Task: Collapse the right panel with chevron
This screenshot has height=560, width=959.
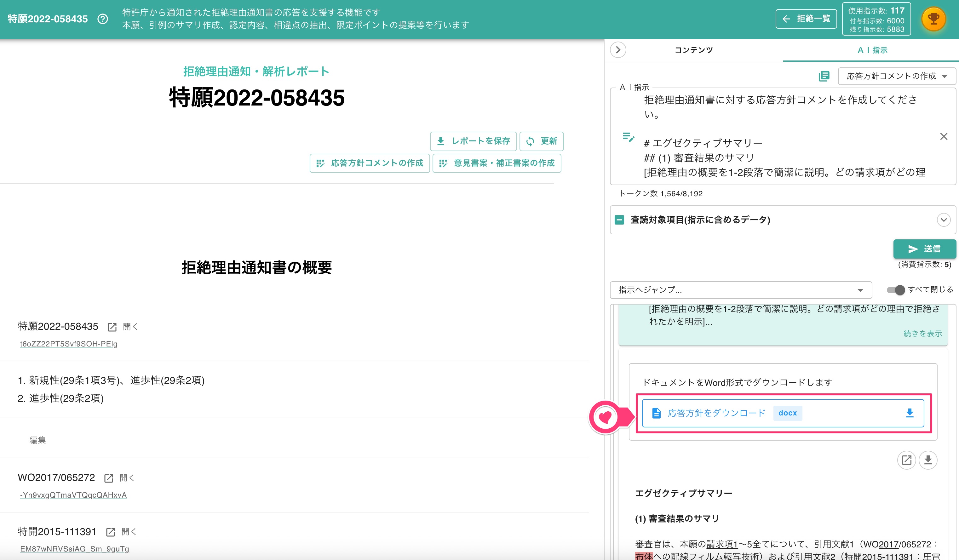Action: [618, 50]
